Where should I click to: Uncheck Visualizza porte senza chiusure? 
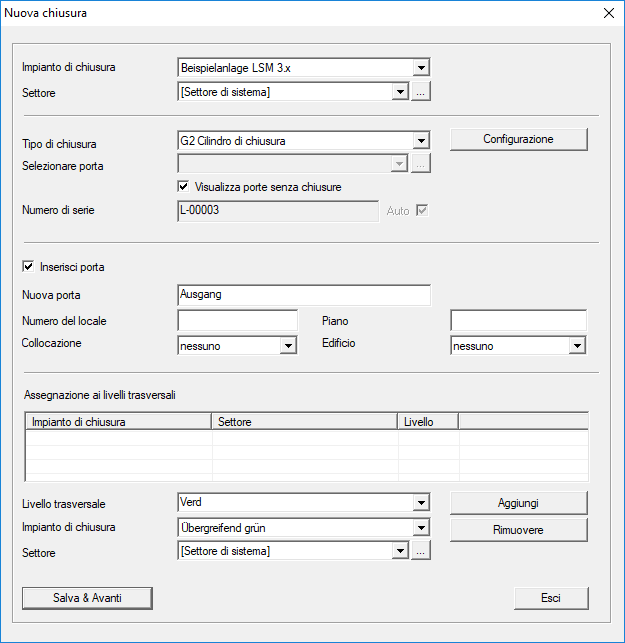(184, 186)
